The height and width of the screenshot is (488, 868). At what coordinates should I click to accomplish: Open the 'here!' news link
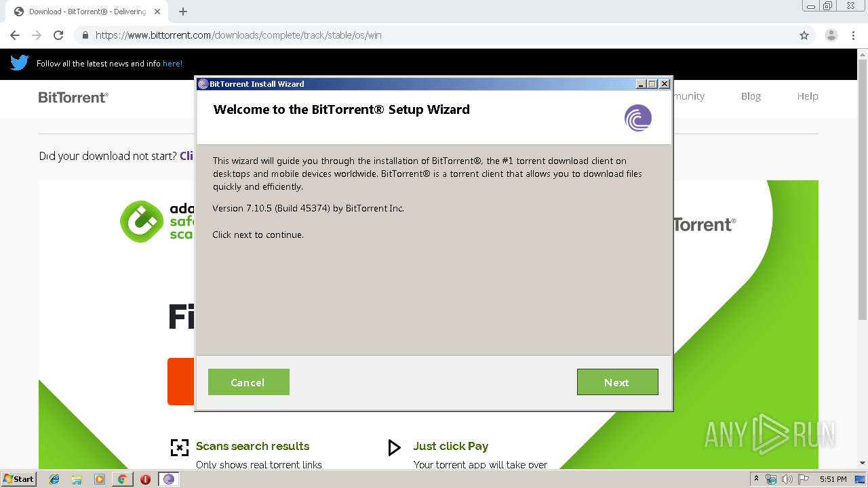tap(172, 64)
